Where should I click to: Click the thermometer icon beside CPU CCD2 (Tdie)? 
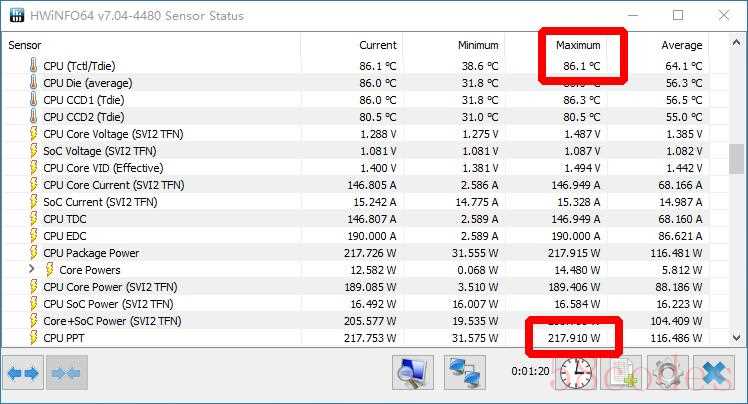(33, 117)
